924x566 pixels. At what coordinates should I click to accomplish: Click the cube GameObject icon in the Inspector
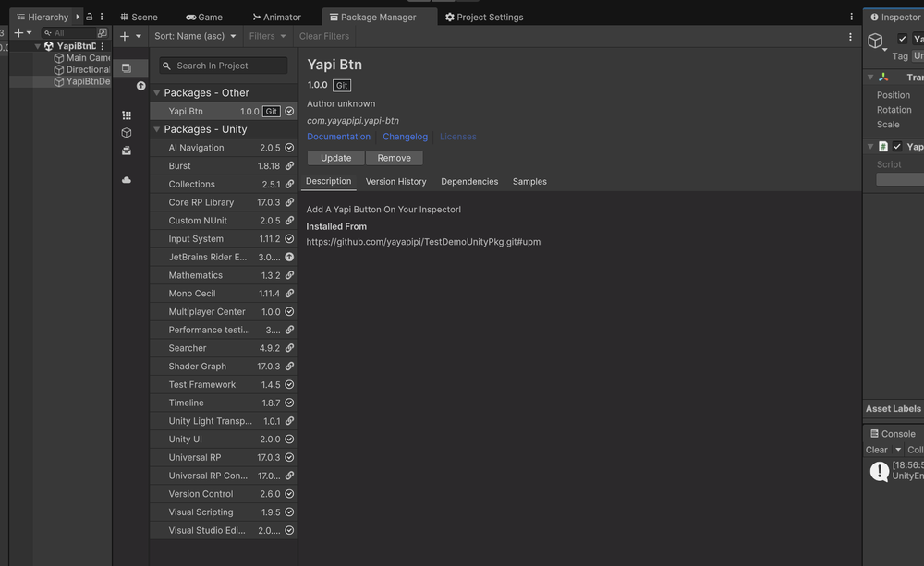876,42
